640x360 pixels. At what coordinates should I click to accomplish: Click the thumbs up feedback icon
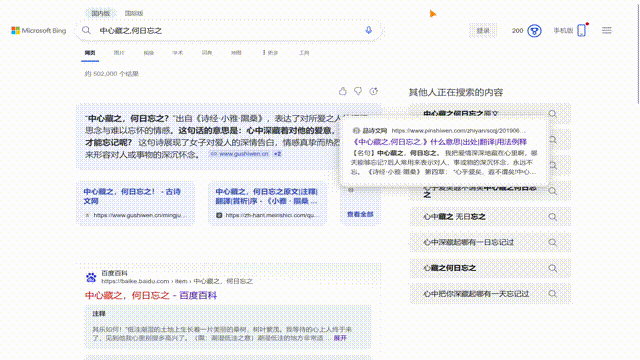(x=342, y=91)
